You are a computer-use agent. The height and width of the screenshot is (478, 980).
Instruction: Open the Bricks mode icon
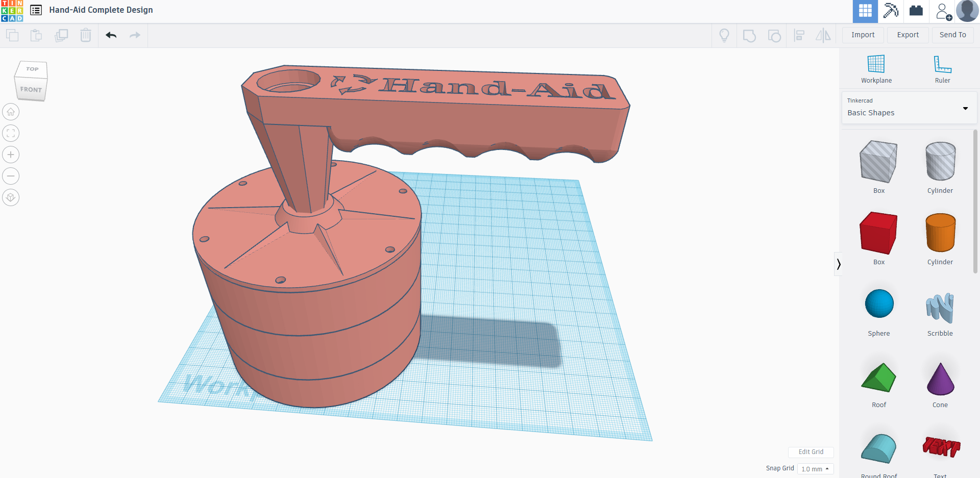(916, 11)
